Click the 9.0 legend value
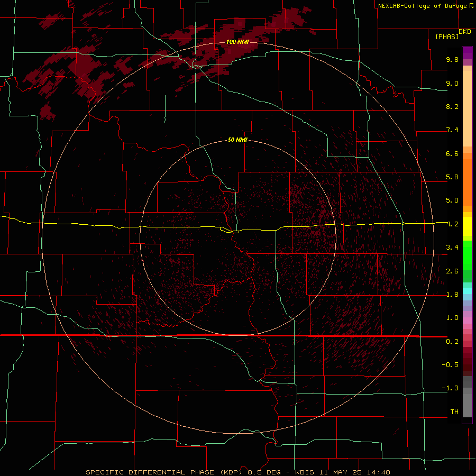This screenshot has width=476, height=476. [452, 83]
